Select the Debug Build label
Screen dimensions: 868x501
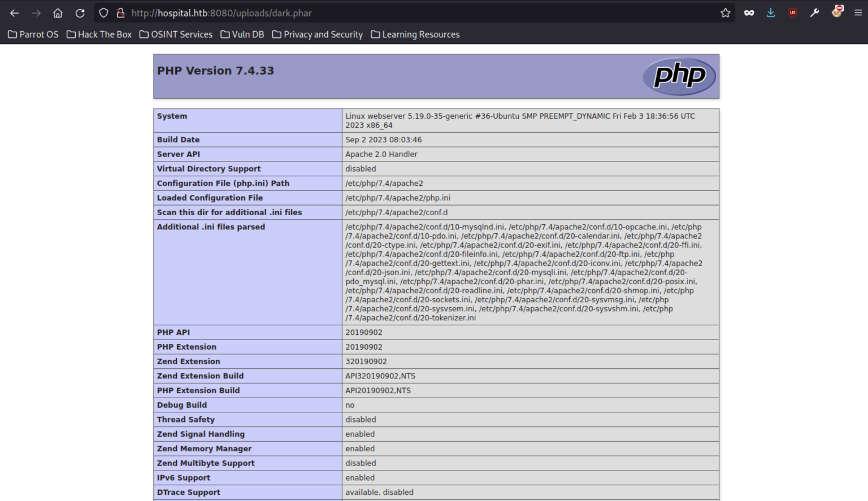182,405
